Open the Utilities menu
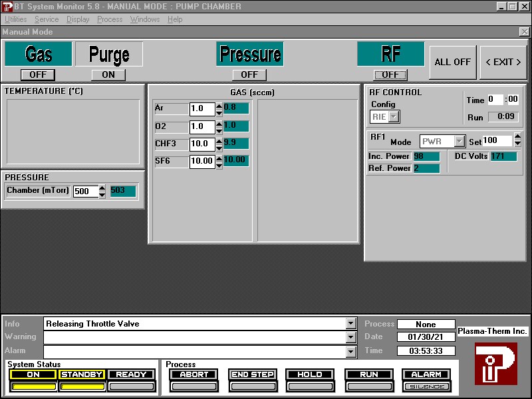Viewport: 532px width, 399px height. pos(16,19)
